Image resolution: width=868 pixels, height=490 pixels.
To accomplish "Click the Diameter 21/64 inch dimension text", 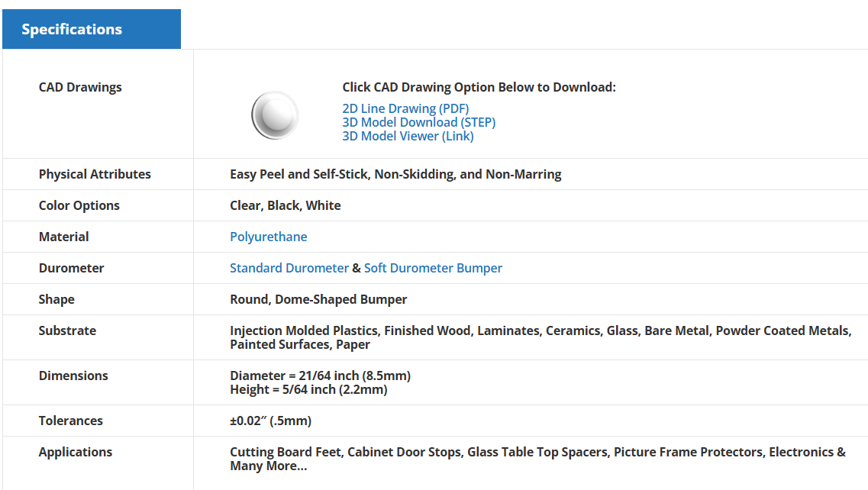I will [x=320, y=376].
